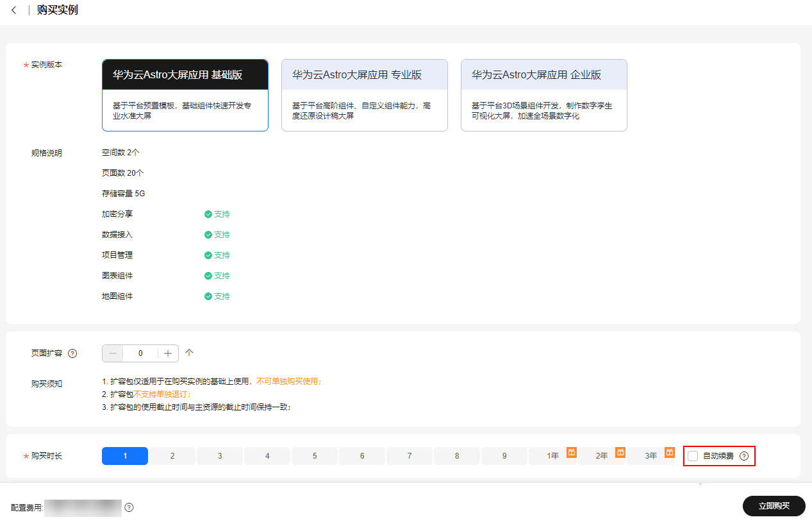Choose 4 months purchase duration
The width and height of the screenshot is (812, 524).
267,456
